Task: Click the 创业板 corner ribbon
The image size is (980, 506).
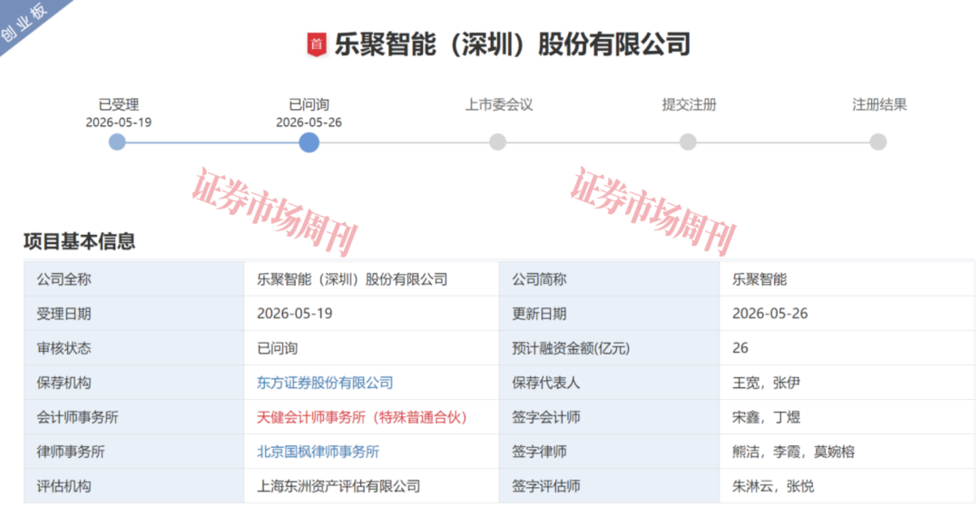Action: 26,24
